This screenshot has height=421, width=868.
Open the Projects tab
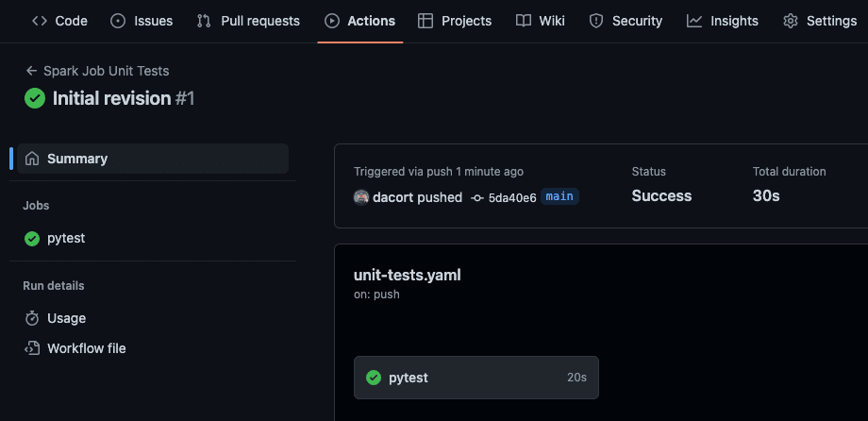pyautogui.click(x=455, y=21)
